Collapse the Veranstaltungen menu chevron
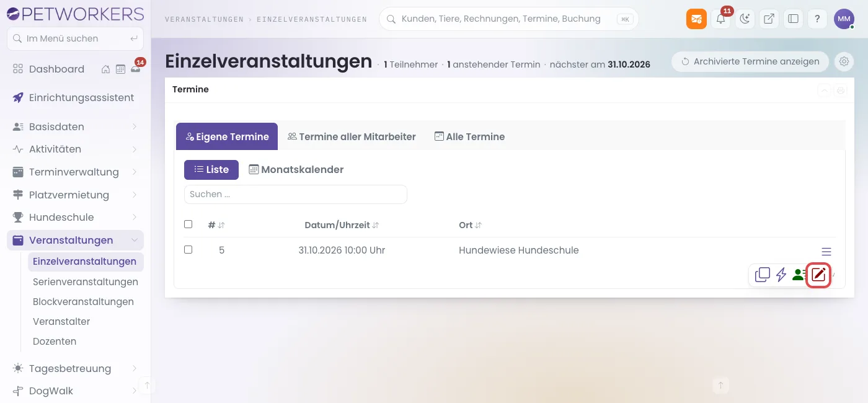This screenshot has width=868, height=403. click(x=135, y=241)
